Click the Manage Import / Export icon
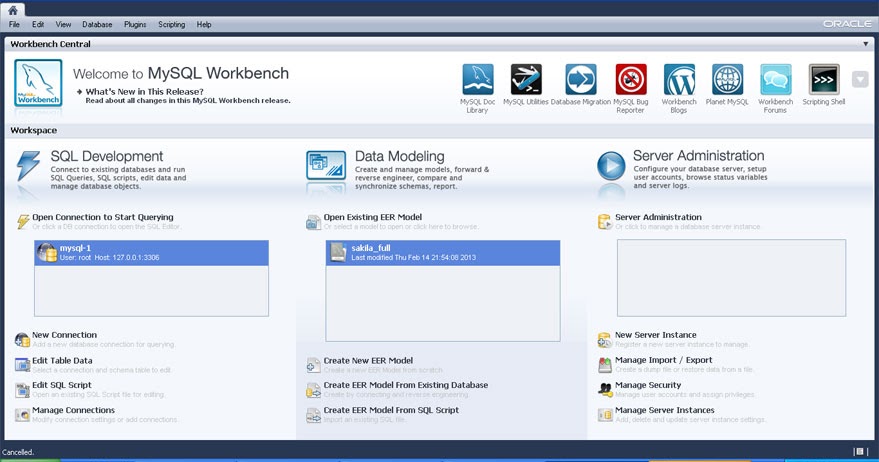The image size is (879, 462). pyautogui.click(x=605, y=364)
